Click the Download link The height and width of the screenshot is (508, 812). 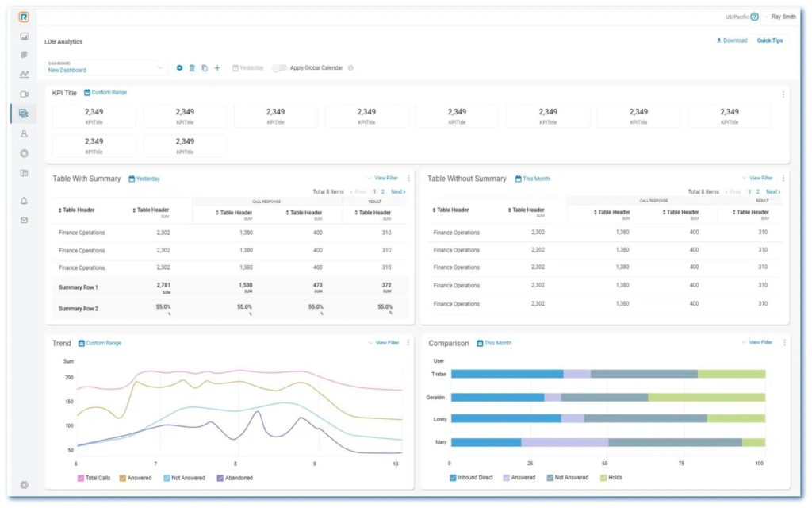pos(731,40)
